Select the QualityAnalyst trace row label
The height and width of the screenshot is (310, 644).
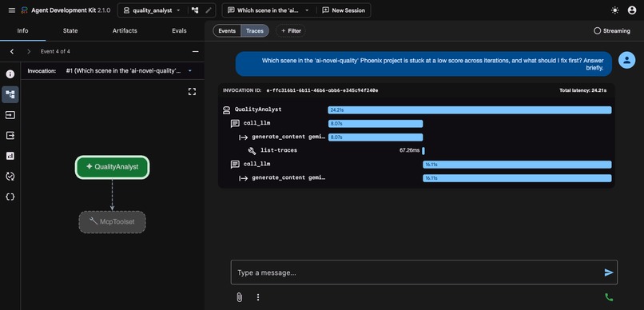[258, 109]
